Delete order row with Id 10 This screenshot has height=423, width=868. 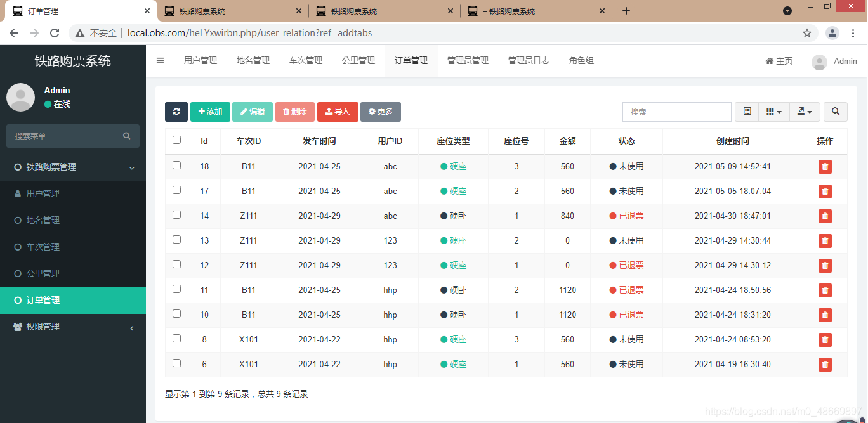coord(825,315)
